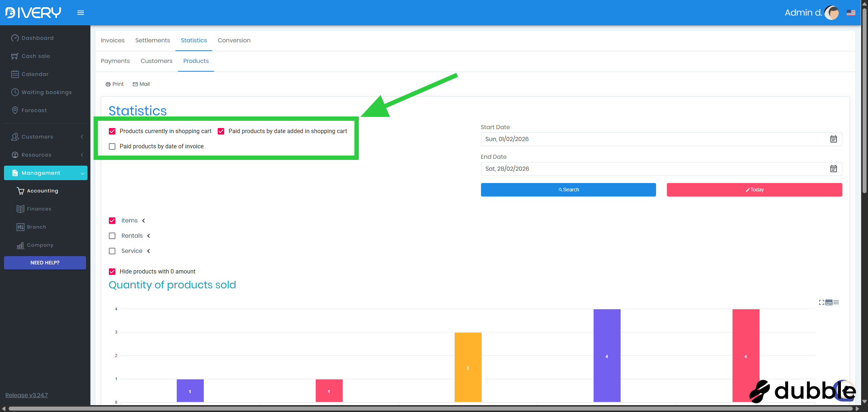Click the blue Search button
868x412 pixels.
tap(568, 190)
